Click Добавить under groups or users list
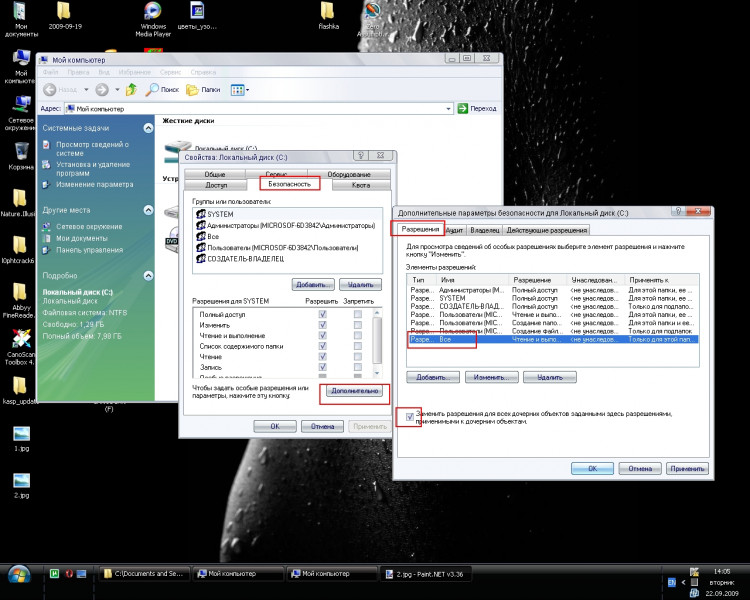The height and width of the screenshot is (600, 750). coord(313,285)
